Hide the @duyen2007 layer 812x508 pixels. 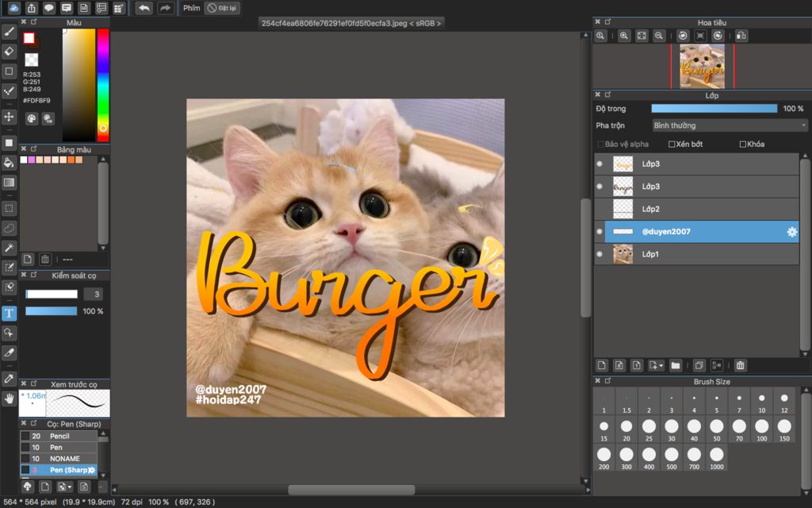coord(599,232)
